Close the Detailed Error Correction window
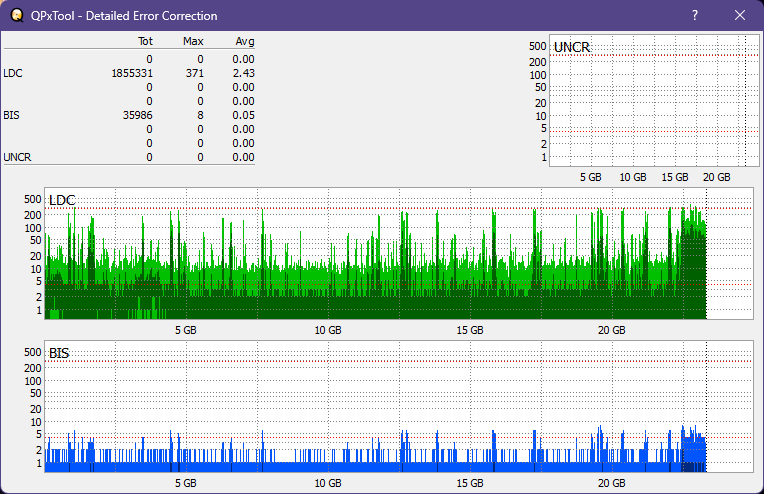The height and width of the screenshot is (494, 764). pos(740,16)
